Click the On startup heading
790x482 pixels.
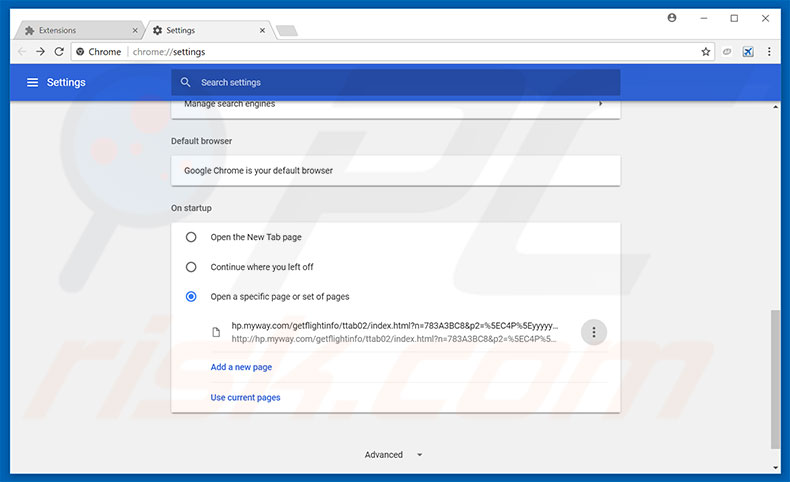tap(191, 208)
